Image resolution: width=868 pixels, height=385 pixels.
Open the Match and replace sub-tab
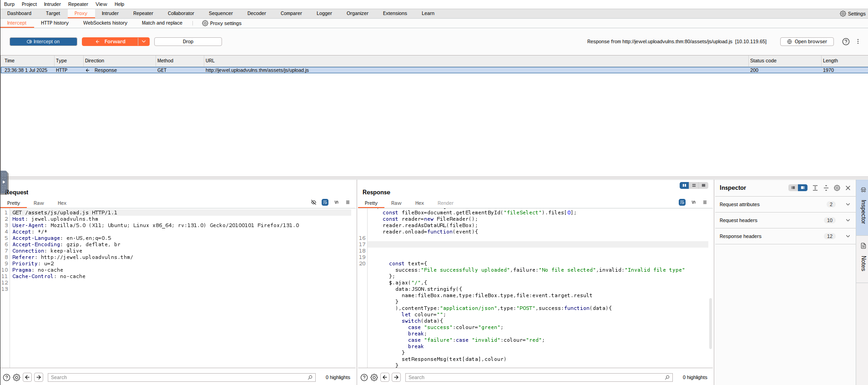162,23
